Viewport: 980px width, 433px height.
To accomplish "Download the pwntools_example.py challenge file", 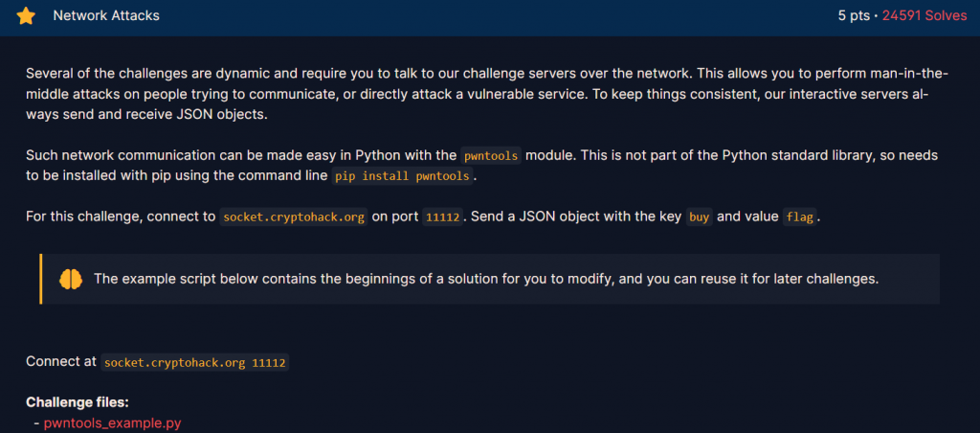I will [x=112, y=422].
